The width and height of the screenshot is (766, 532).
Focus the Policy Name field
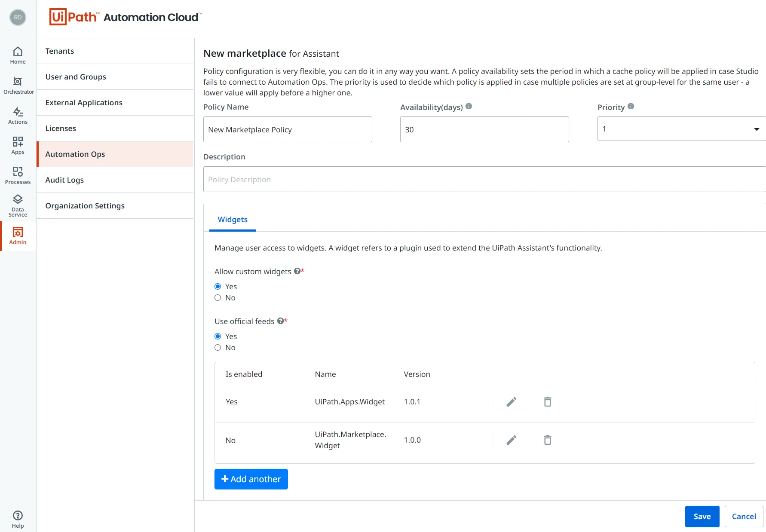288,129
